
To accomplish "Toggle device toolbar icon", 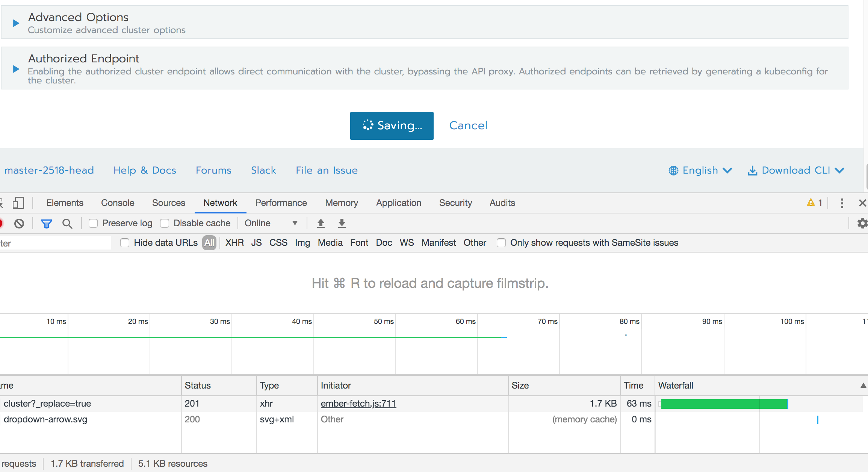I will pos(18,203).
